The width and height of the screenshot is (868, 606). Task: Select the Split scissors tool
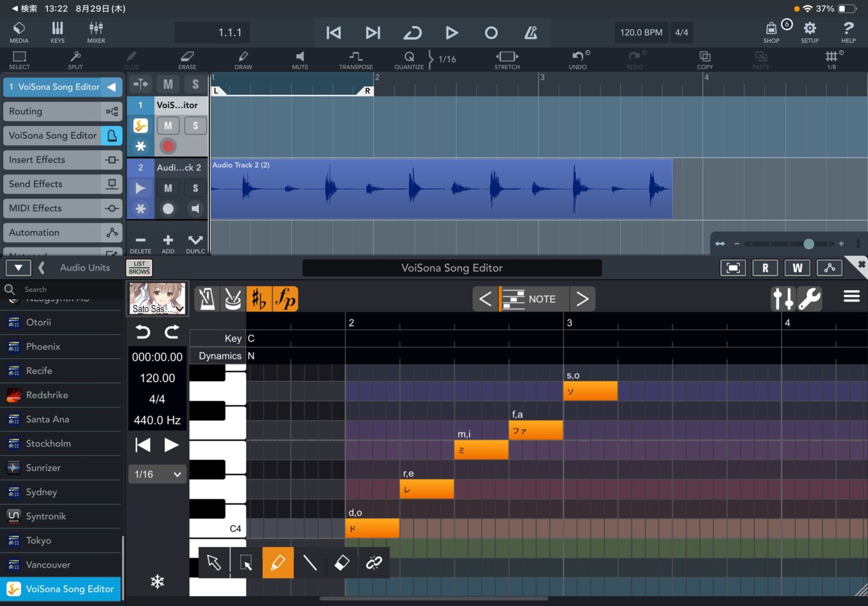tap(75, 59)
